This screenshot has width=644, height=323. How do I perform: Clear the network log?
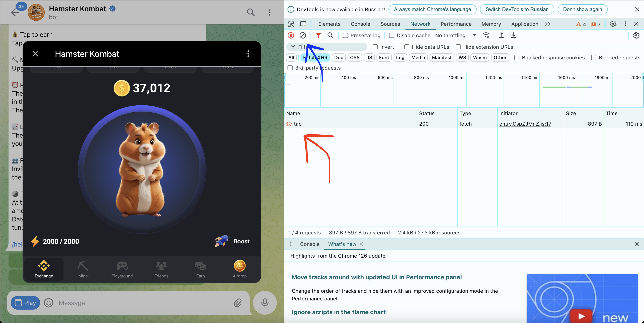tap(303, 35)
